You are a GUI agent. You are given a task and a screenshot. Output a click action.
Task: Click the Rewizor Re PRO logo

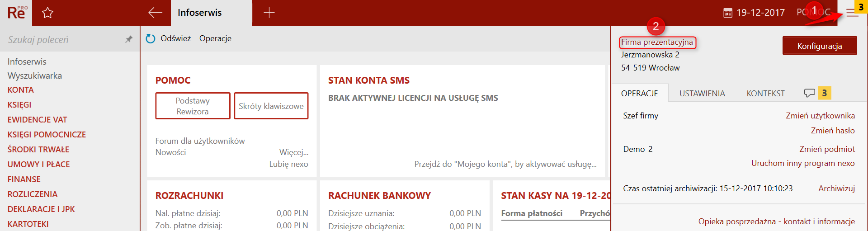point(17,12)
